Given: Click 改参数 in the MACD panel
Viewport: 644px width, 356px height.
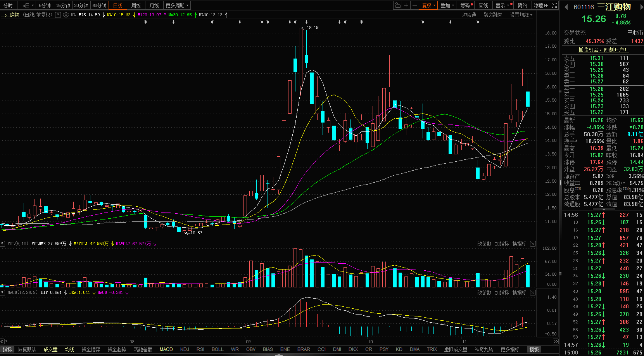Looking at the screenshot, I should 484,292.
